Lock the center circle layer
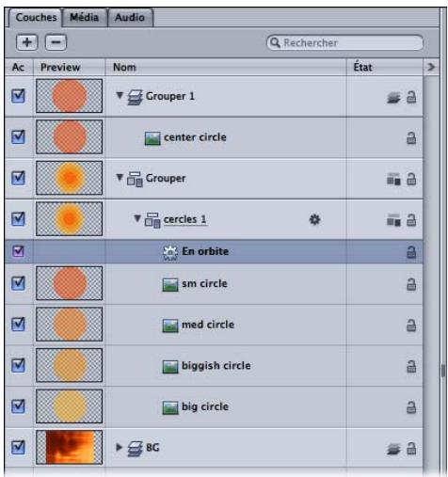 (411, 138)
